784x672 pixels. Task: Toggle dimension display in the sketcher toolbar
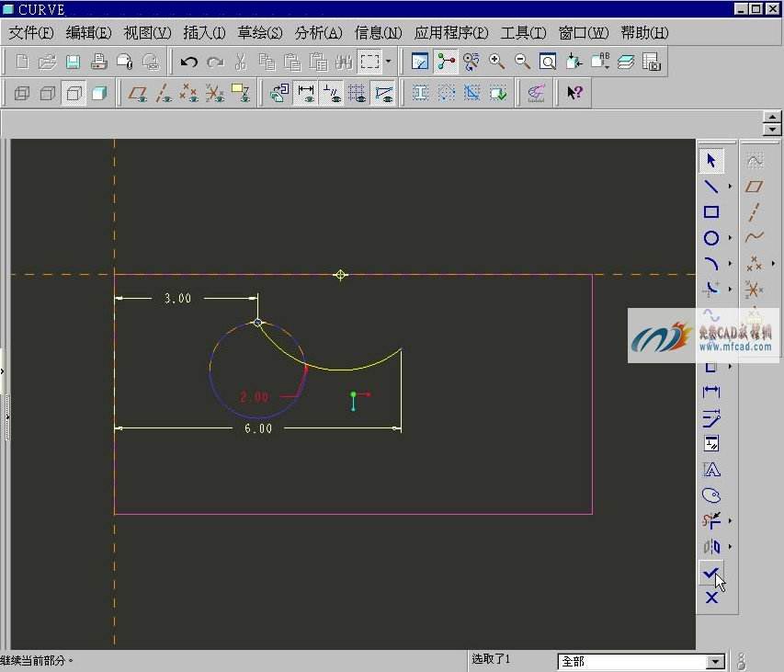coord(306,93)
